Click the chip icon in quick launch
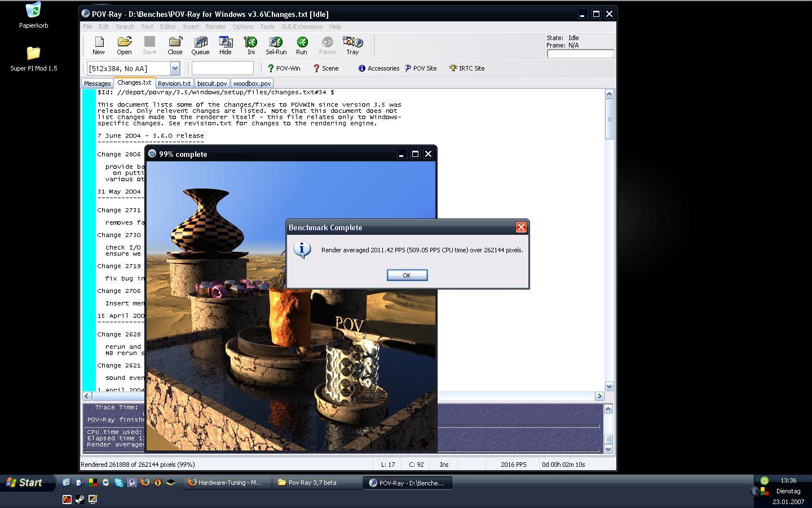 [171, 483]
